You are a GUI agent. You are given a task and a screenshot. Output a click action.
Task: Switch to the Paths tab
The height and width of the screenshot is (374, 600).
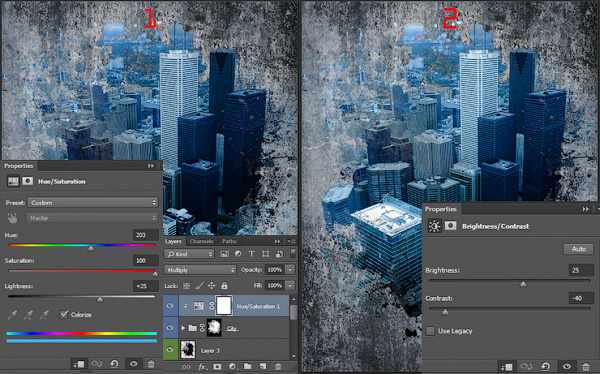pyautogui.click(x=229, y=241)
